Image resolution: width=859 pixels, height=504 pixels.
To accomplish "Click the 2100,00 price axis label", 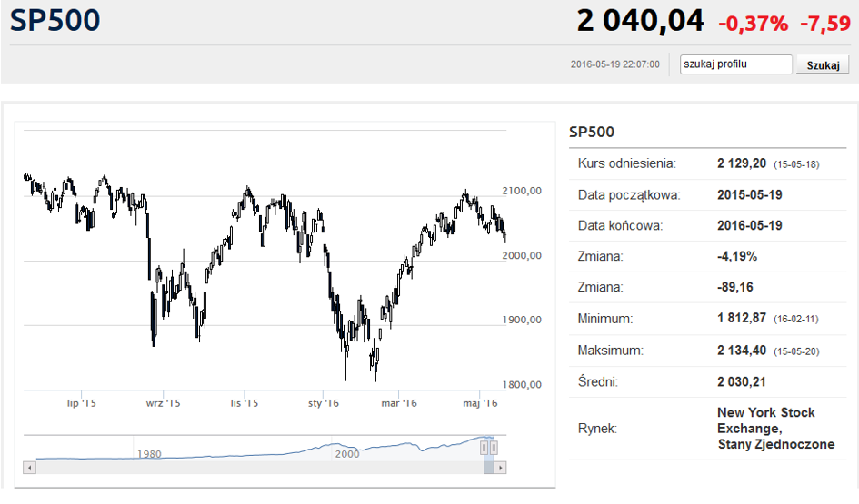I will (x=522, y=191).
